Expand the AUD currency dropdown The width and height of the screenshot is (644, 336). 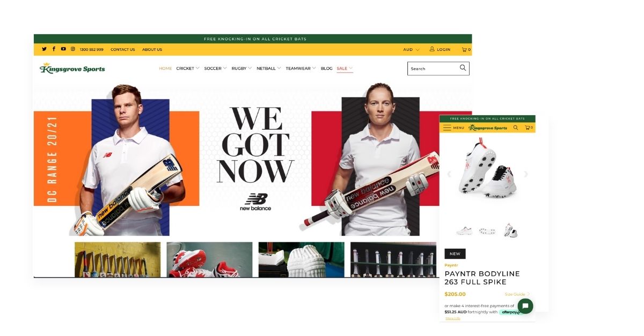[x=412, y=49]
